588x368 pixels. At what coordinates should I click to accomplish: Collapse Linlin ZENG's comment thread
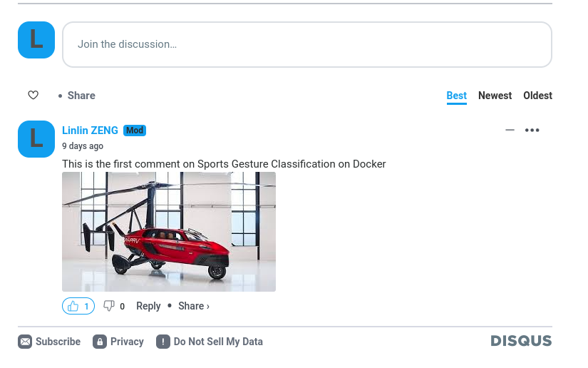(x=510, y=130)
